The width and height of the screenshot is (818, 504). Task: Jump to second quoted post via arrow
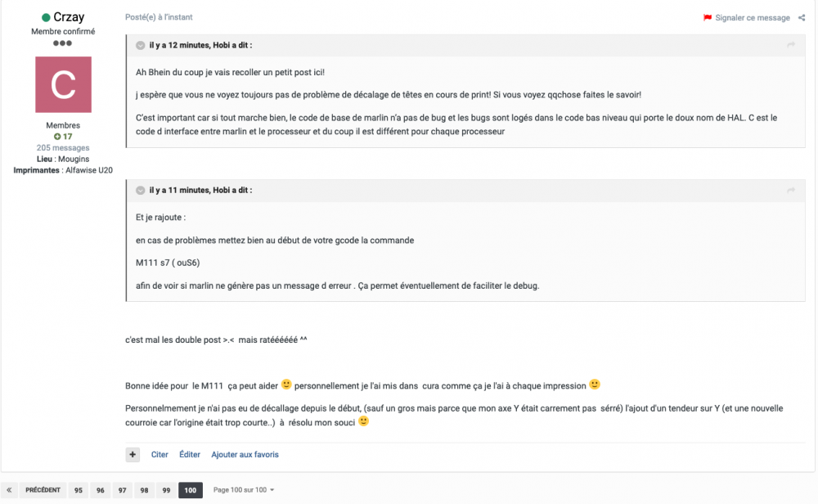point(791,190)
